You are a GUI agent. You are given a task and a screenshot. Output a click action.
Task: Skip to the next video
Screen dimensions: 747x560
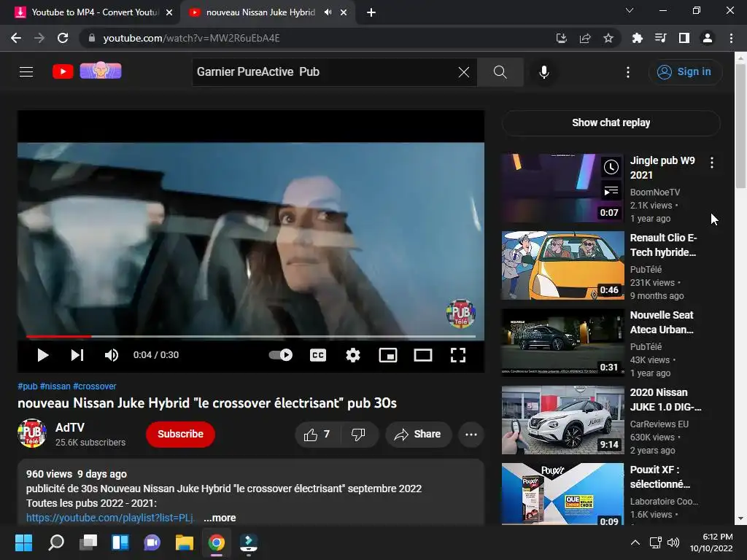pyautogui.click(x=77, y=355)
